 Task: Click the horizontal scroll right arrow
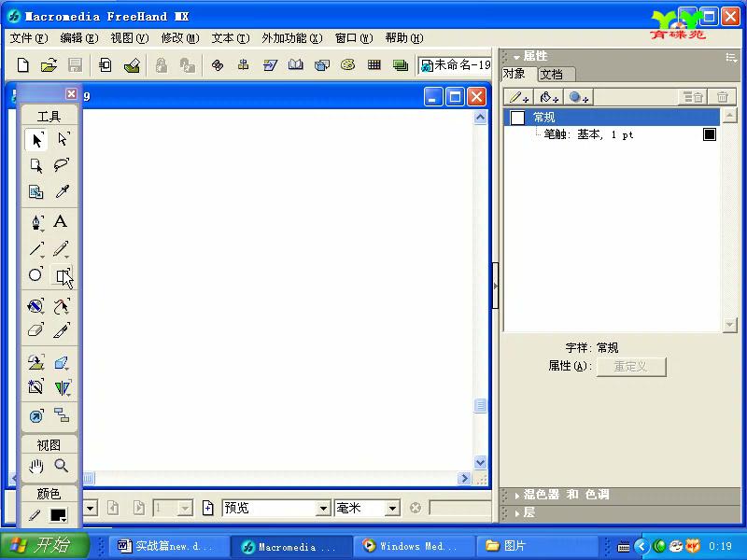[464, 478]
